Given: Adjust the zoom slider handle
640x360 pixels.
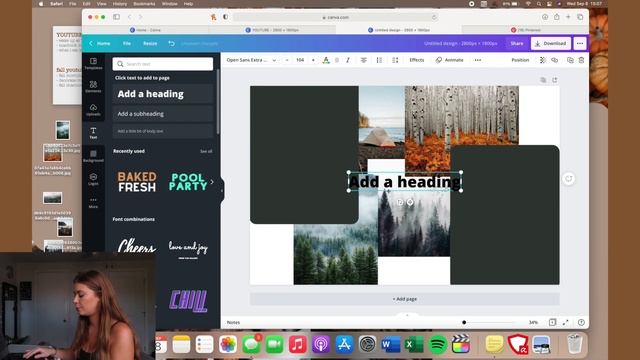Looking at the screenshot, I should (464, 322).
